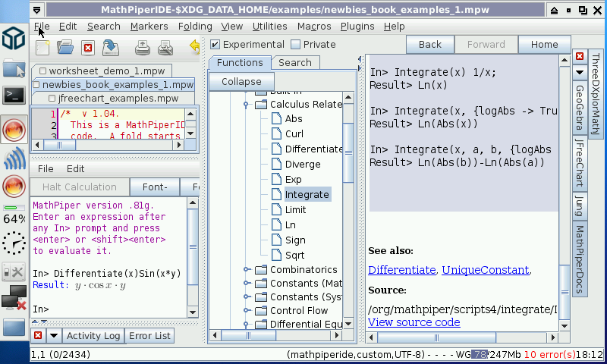
Task: Click the red close icon beside Activity Log
Action: click(38, 335)
